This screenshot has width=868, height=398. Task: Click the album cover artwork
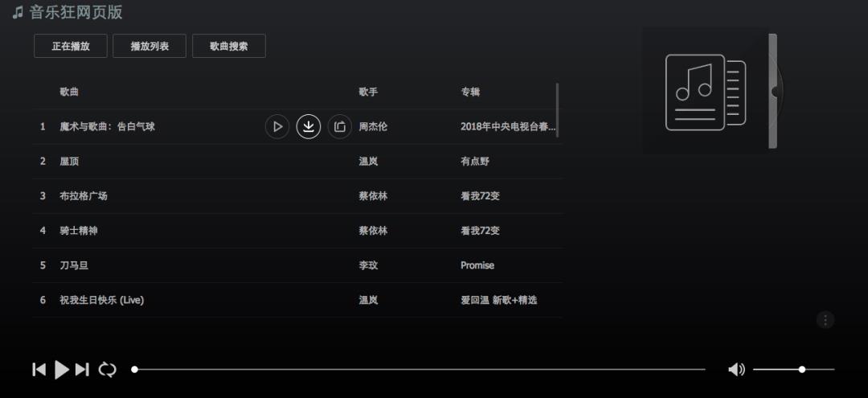coord(706,91)
